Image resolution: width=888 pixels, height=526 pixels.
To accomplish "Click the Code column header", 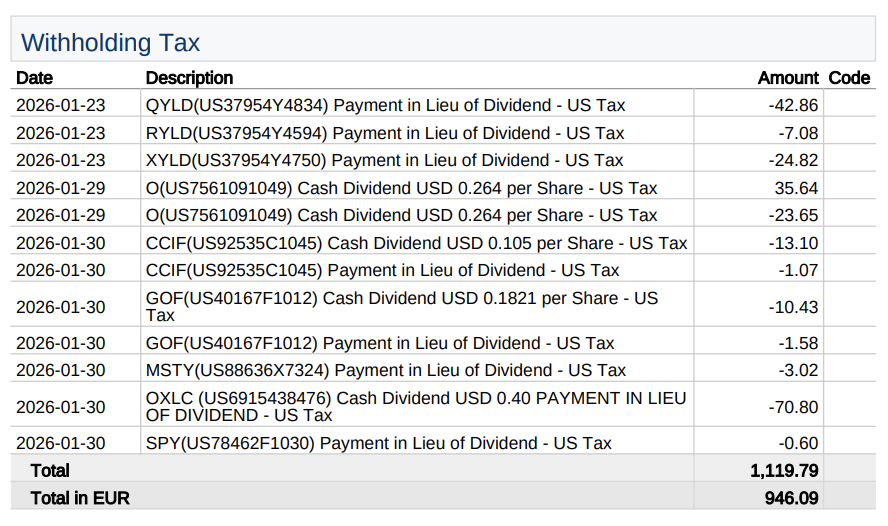I will [x=849, y=78].
